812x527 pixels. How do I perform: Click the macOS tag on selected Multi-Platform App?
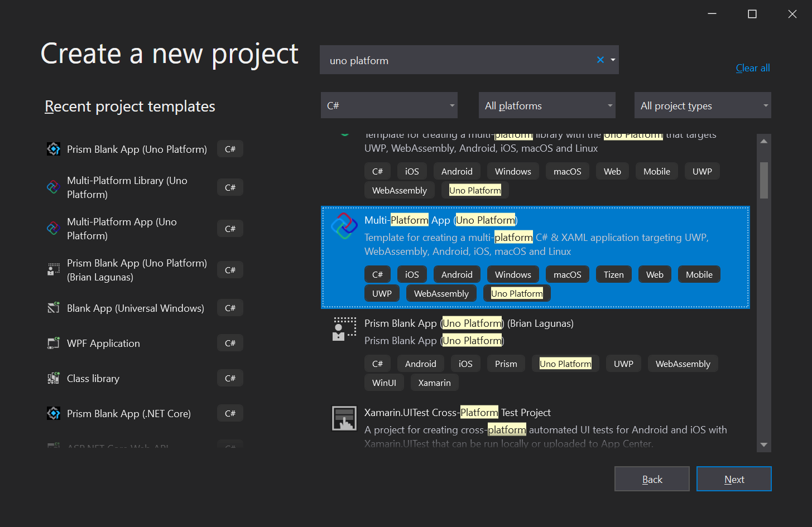pos(568,274)
